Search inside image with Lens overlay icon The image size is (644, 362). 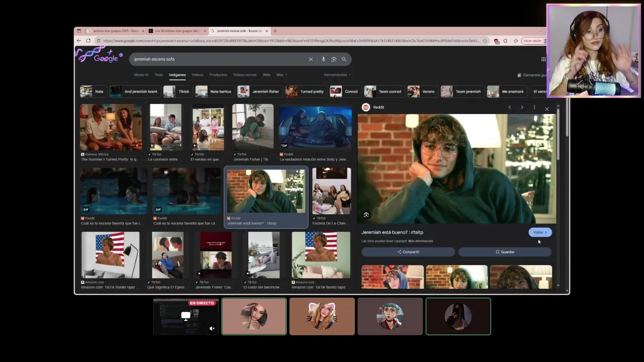(366, 215)
